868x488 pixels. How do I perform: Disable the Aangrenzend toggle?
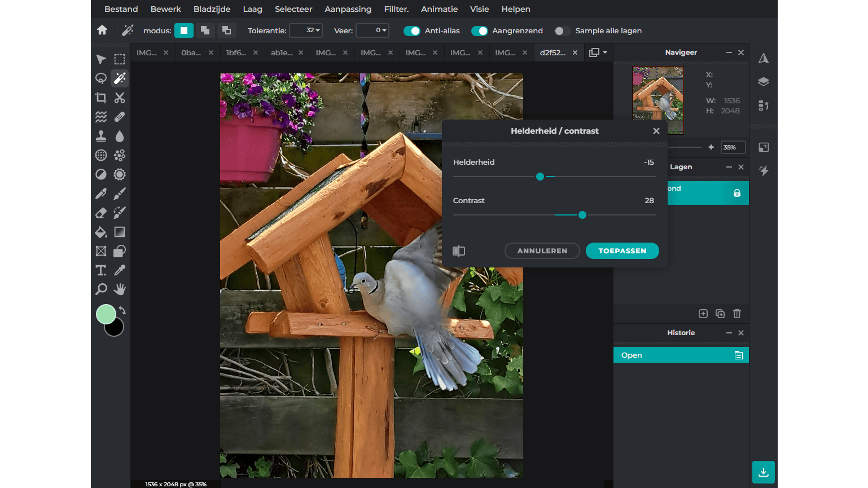pyautogui.click(x=479, y=31)
